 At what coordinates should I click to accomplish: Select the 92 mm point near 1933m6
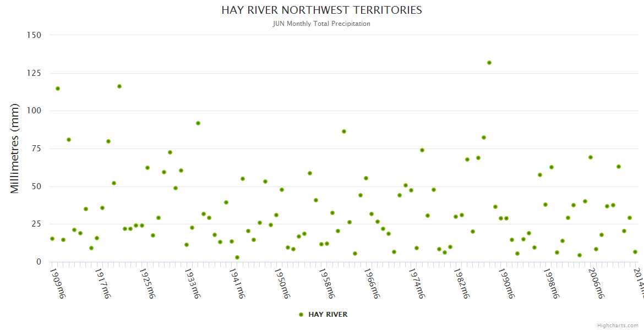(198, 123)
